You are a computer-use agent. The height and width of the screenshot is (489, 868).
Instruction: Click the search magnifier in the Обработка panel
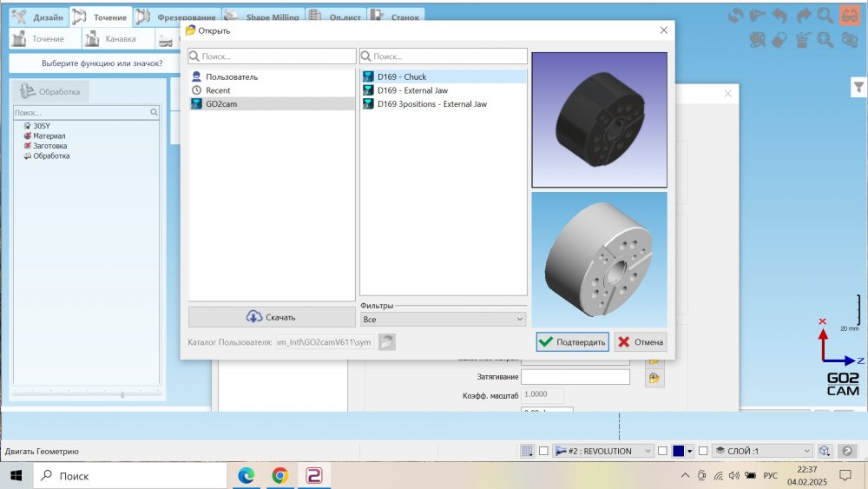(x=154, y=112)
